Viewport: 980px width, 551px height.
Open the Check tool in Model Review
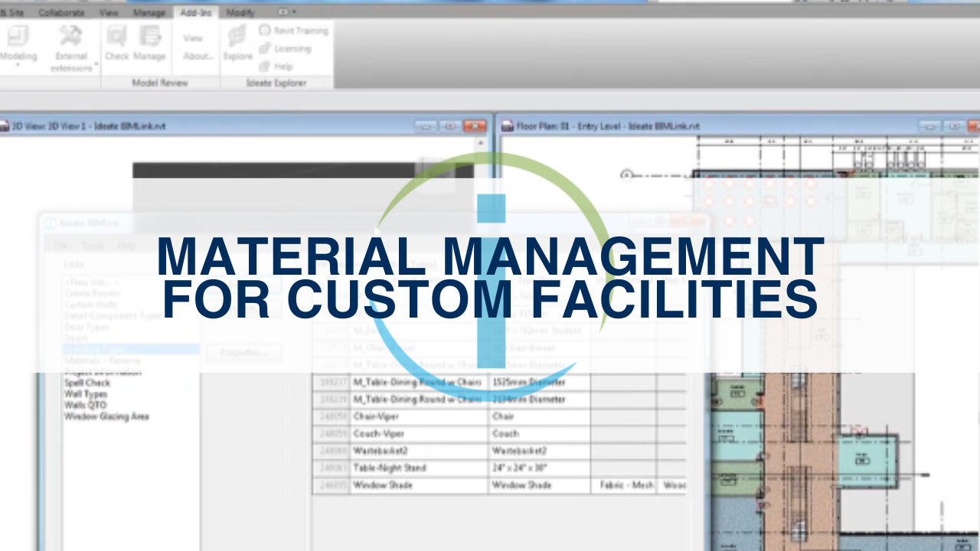point(117,44)
